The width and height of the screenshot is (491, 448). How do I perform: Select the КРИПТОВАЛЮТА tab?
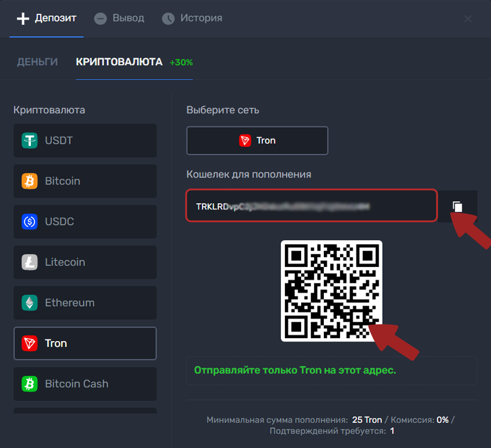pos(119,62)
